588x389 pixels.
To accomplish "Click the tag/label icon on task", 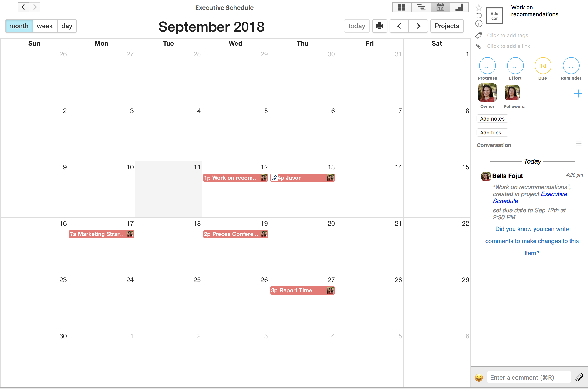I will tap(479, 35).
